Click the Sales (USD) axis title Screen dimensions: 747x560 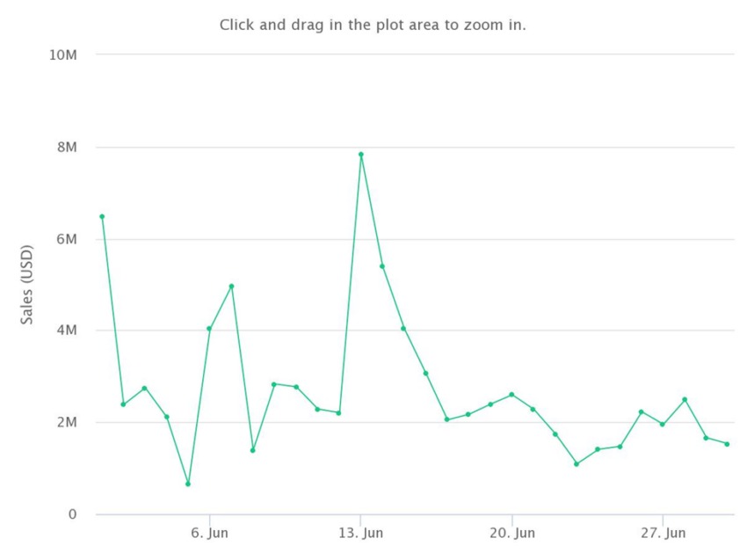point(26,285)
